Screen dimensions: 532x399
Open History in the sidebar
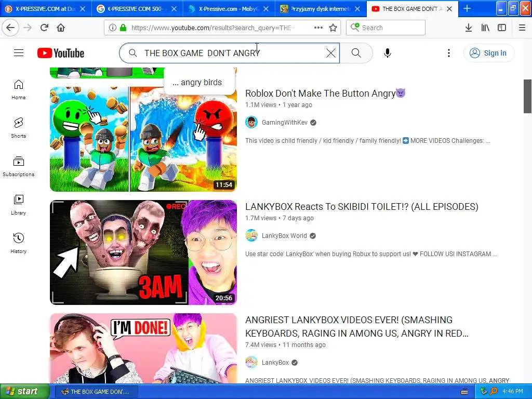19,243
